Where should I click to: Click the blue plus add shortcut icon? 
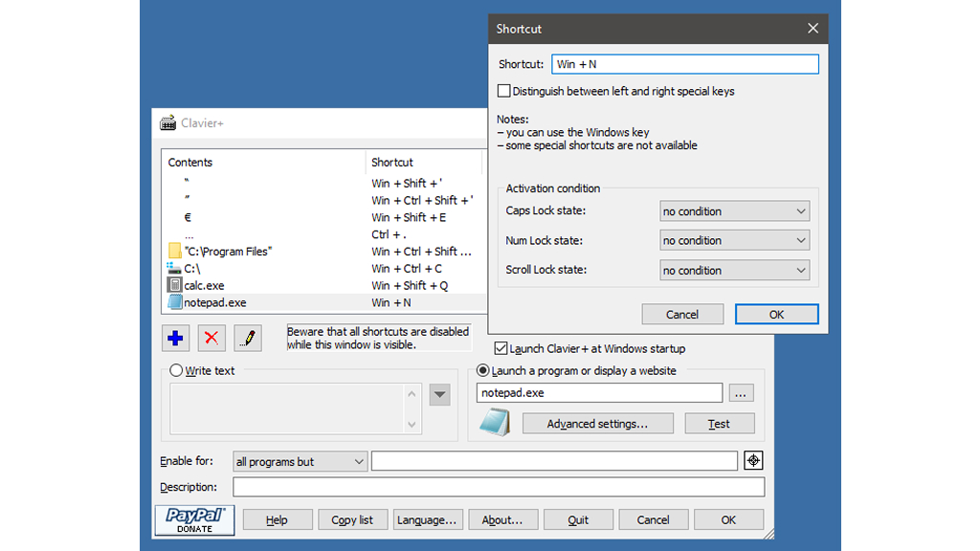pos(175,339)
